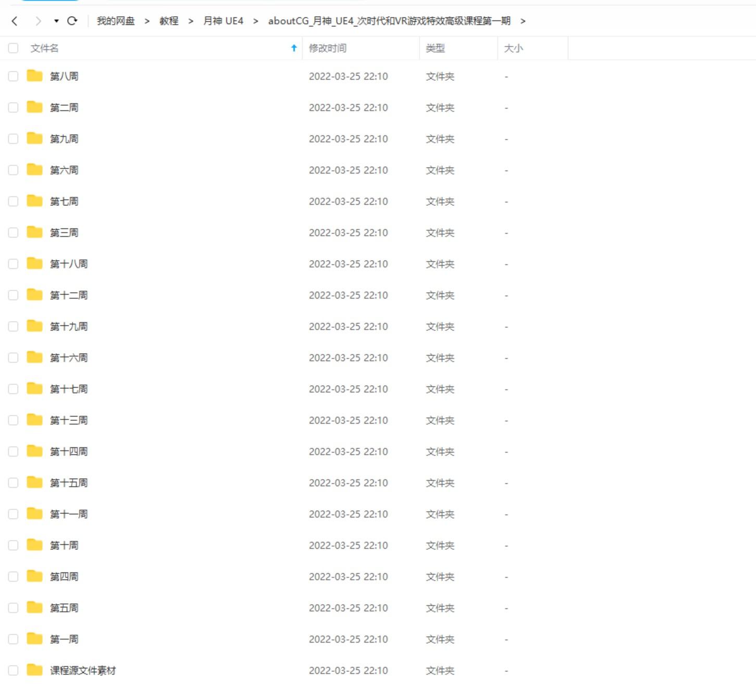Check the box for 第八周
Image resolution: width=756 pixels, height=700 pixels.
14,76
